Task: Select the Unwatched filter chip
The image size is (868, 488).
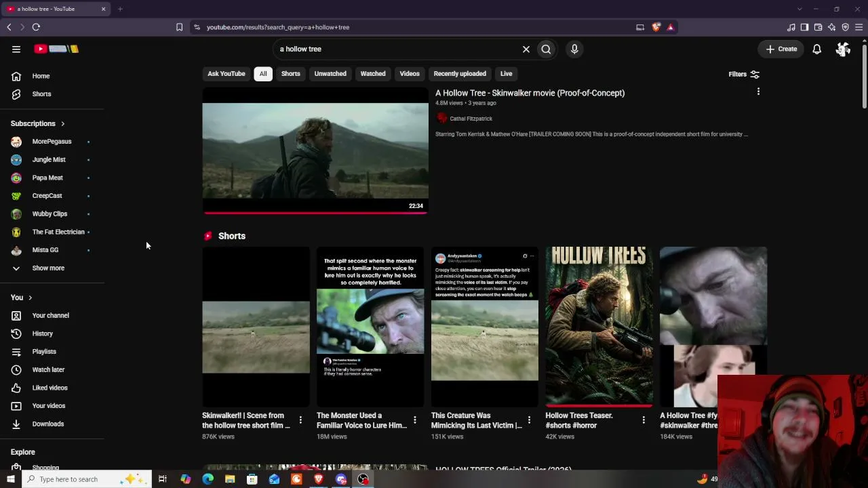Action: point(330,74)
